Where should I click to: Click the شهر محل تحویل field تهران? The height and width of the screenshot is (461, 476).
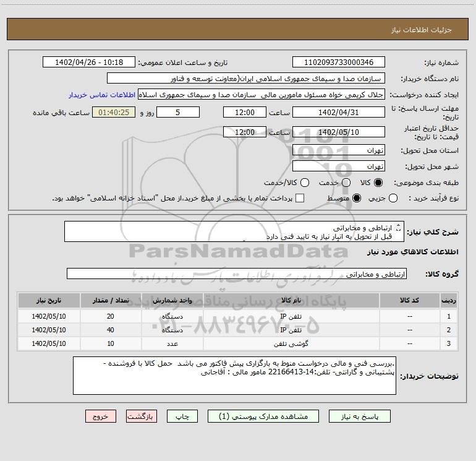[339, 166]
